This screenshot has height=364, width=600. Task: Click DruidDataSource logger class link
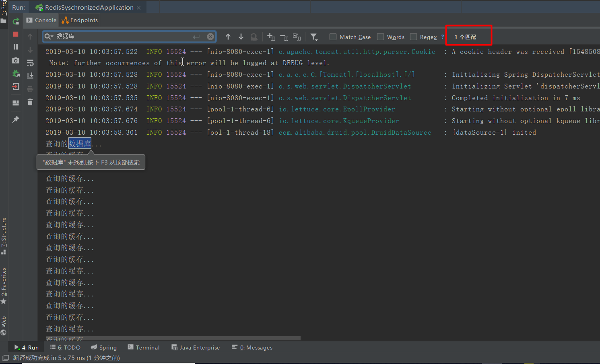click(355, 132)
